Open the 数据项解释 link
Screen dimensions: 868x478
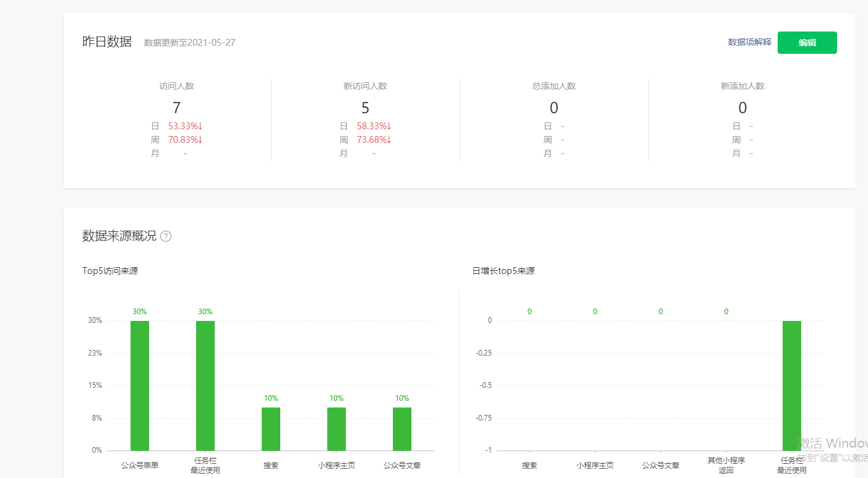point(750,42)
